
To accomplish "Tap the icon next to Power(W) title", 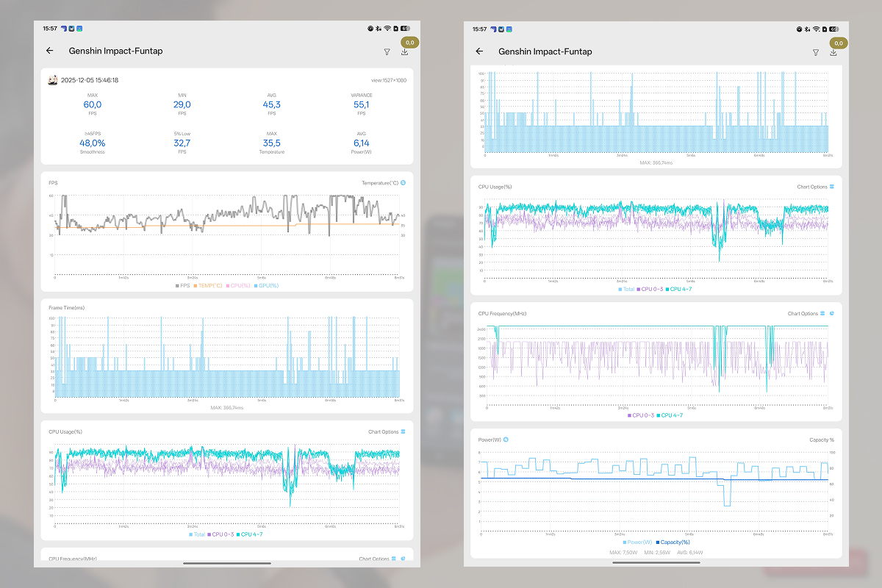I will 506,440.
